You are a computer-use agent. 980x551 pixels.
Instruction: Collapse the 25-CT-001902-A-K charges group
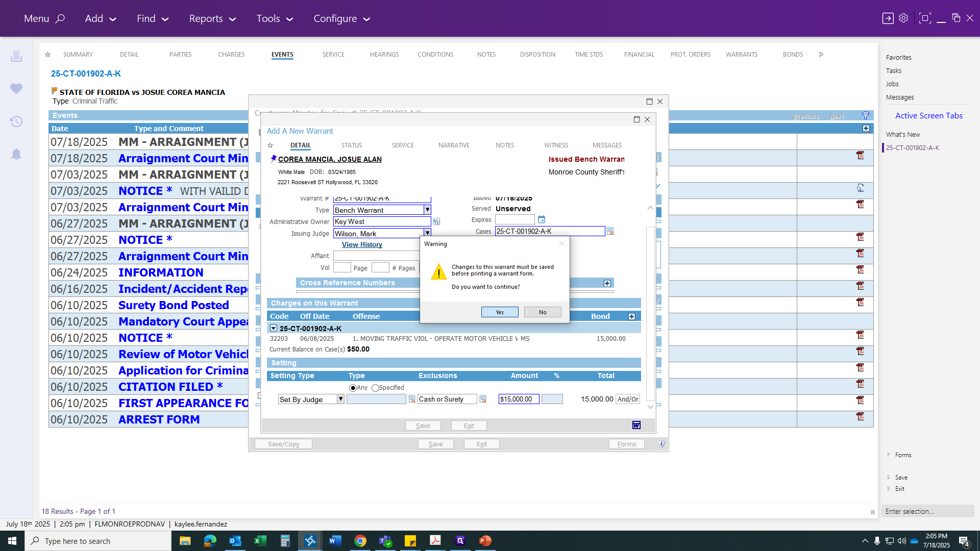click(274, 328)
